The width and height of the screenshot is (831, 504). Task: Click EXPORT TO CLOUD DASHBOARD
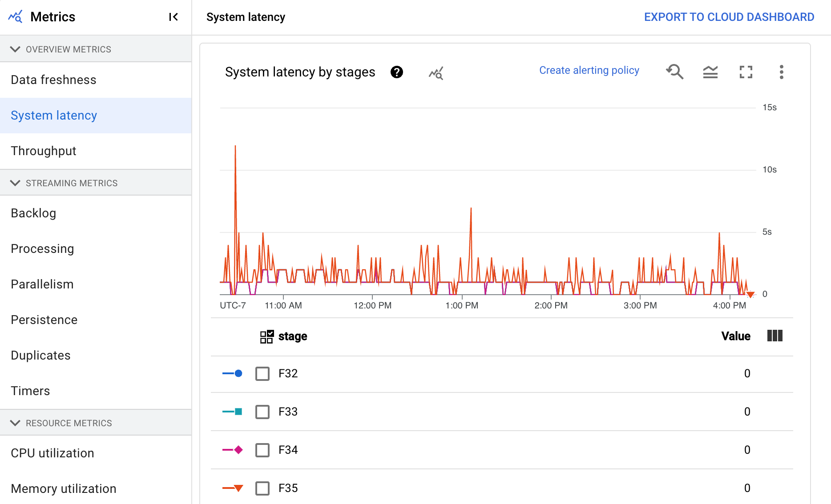(729, 16)
